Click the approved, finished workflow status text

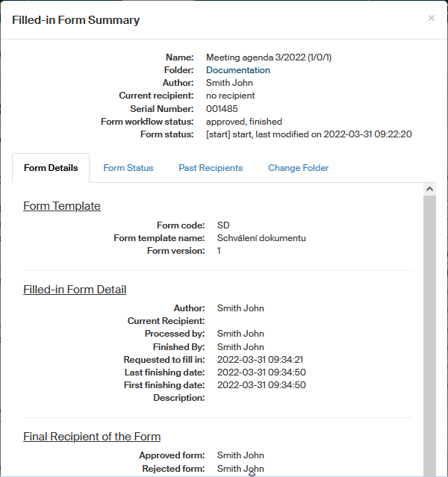pyautogui.click(x=243, y=122)
